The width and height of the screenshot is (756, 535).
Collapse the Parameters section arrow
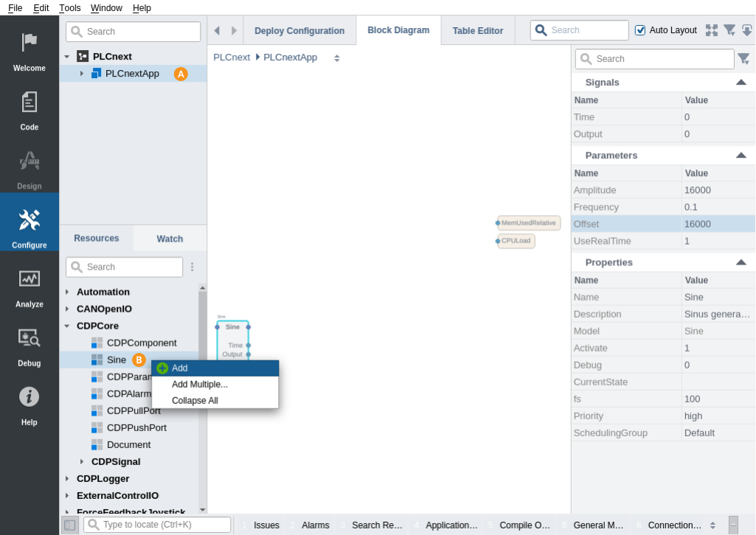pos(741,155)
